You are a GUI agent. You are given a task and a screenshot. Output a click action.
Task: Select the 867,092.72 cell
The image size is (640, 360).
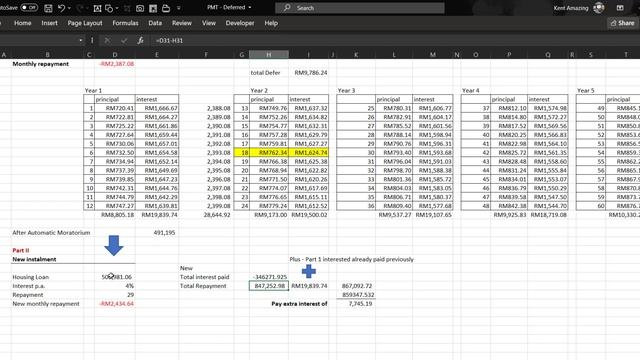(356, 286)
